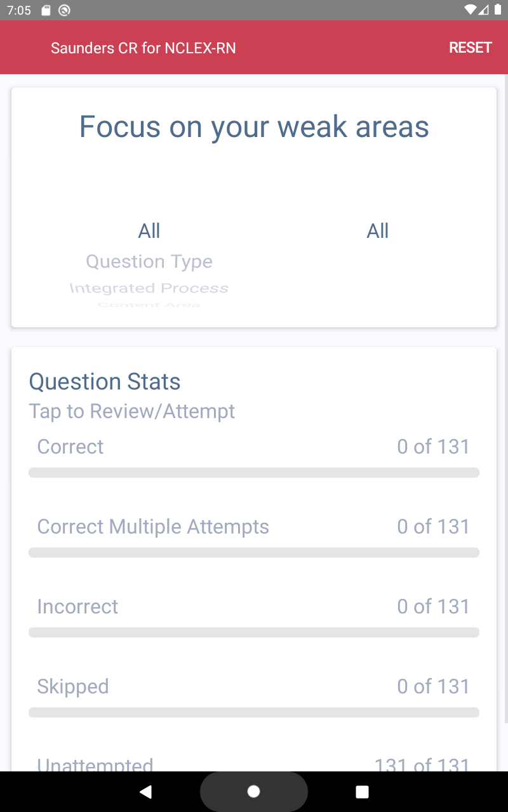Tap Android home circle icon
The image size is (508, 812).
254,792
